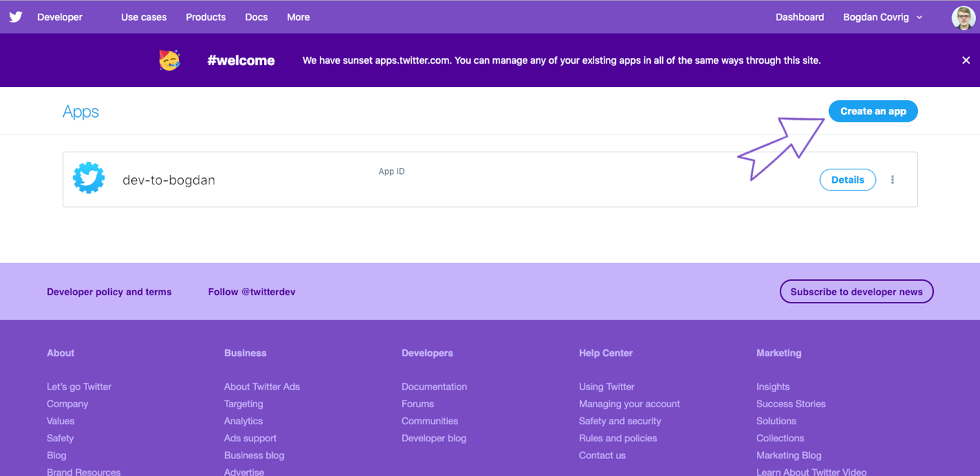Image resolution: width=980 pixels, height=476 pixels.
Task: Go to the Dashboard
Action: [x=800, y=17]
